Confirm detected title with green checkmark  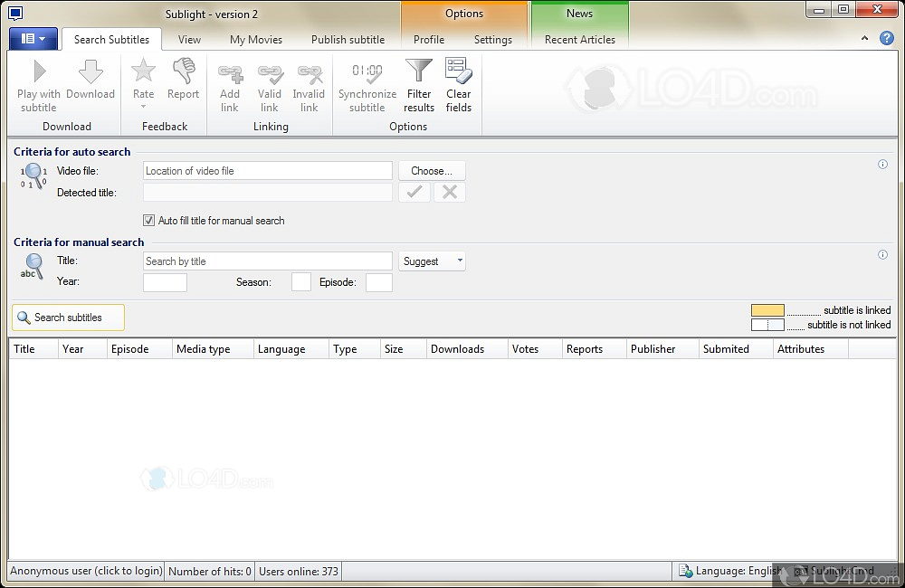[x=414, y=192]
